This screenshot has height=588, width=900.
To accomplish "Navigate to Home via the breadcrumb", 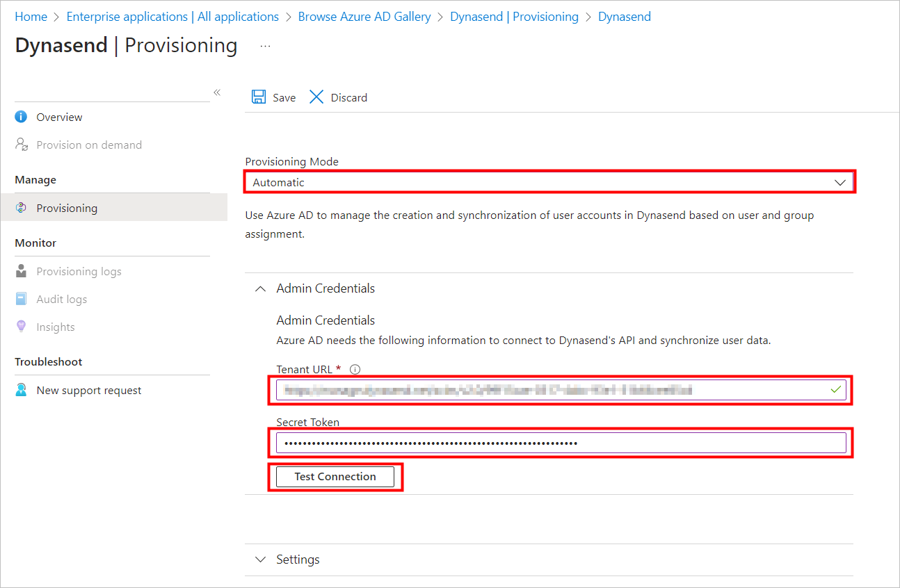I will point(31,16).
